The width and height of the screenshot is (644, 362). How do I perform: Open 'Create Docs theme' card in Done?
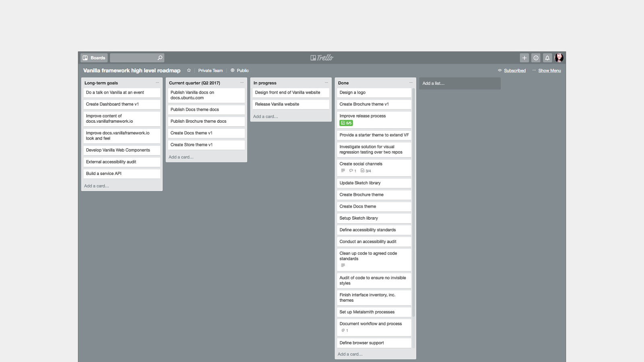(374, 206)
